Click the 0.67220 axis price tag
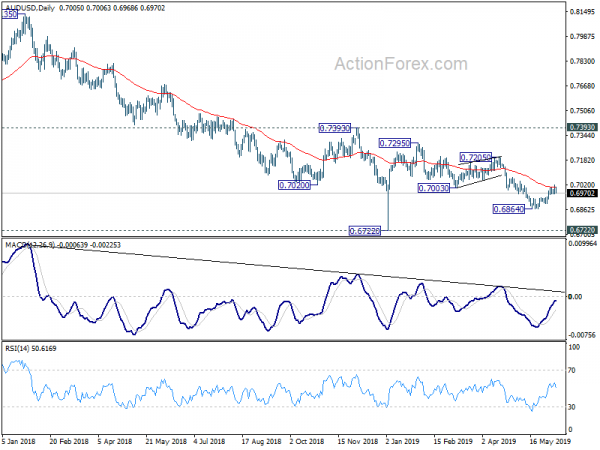Screen dimensions: 600x450 click(x=582, y=230)
